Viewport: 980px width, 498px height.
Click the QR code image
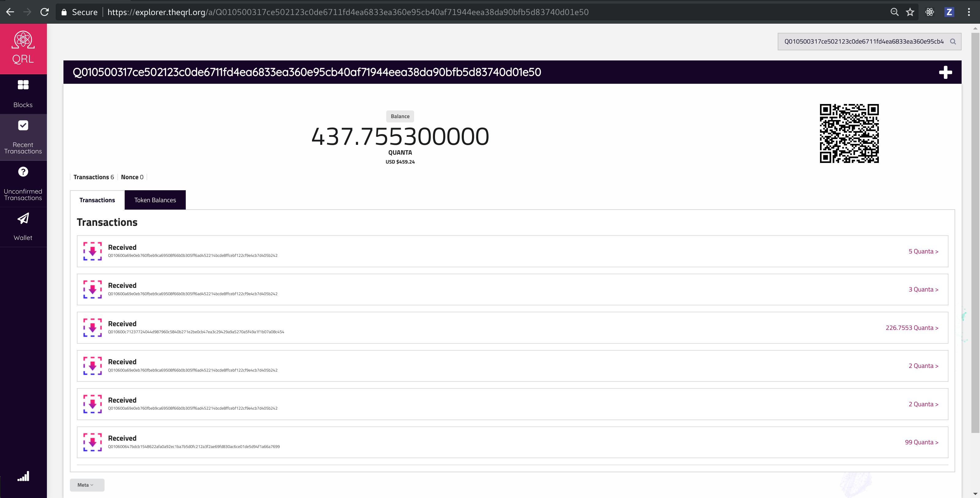pos(849,133)
